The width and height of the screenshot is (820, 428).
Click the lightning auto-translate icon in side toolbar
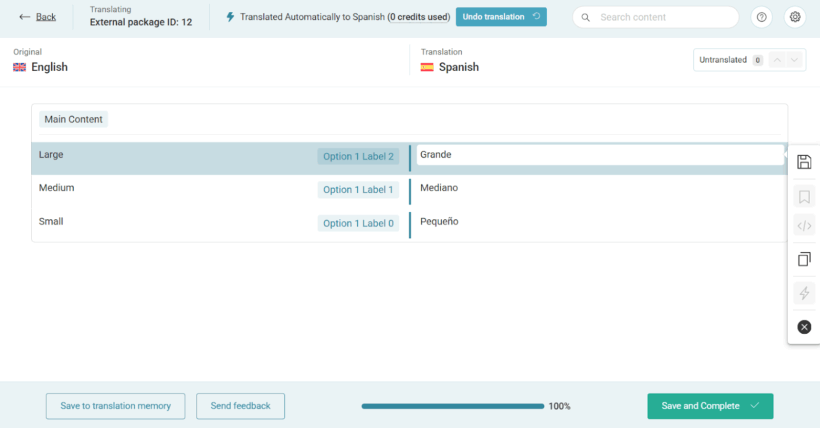804,293
